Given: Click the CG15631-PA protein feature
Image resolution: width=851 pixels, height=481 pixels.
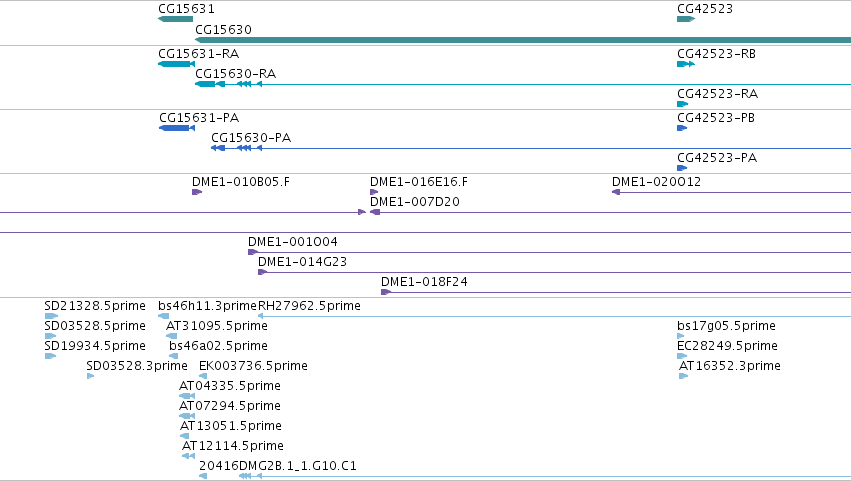Looking at the screenshot, I should (177, 128).
